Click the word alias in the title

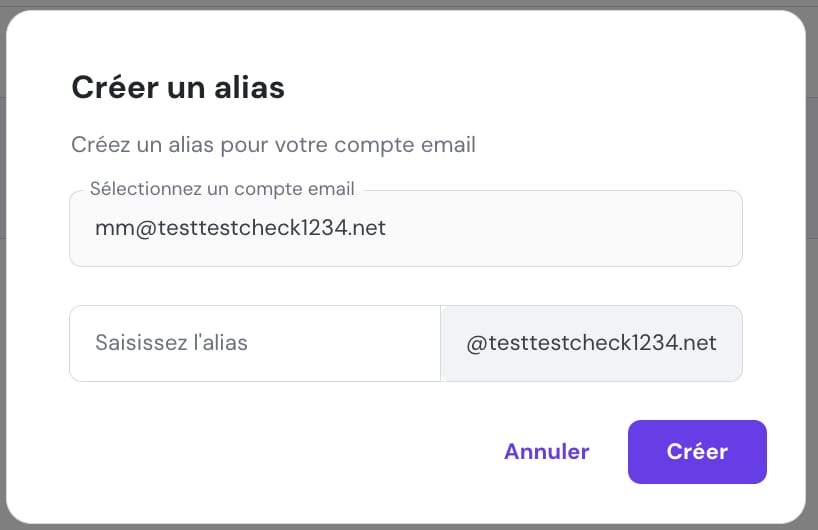(248, 87)
